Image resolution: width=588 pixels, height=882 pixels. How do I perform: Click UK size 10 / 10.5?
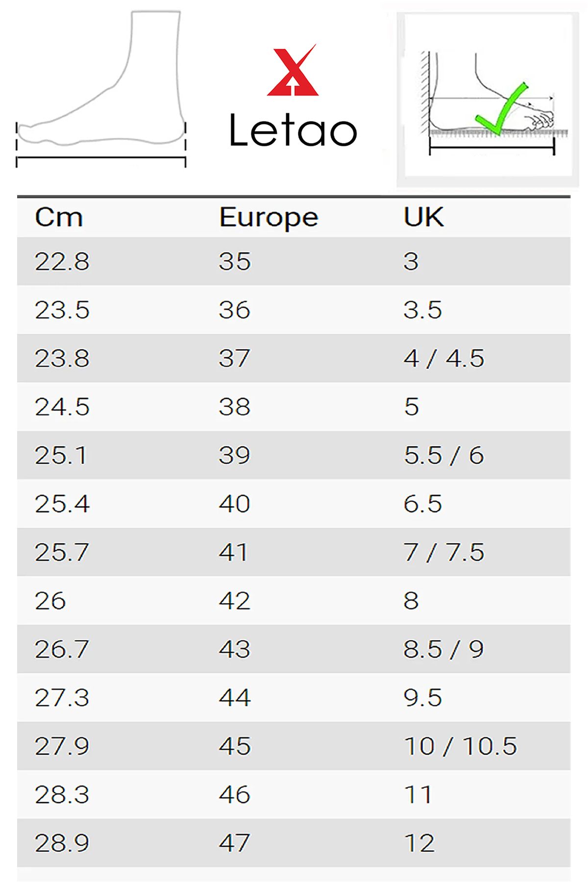[x=460, y=746]
